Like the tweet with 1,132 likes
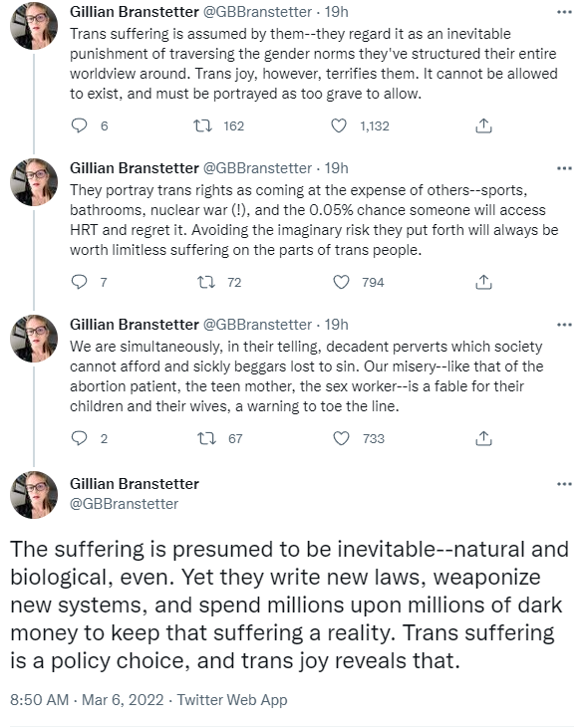 [x=339, y=125]
